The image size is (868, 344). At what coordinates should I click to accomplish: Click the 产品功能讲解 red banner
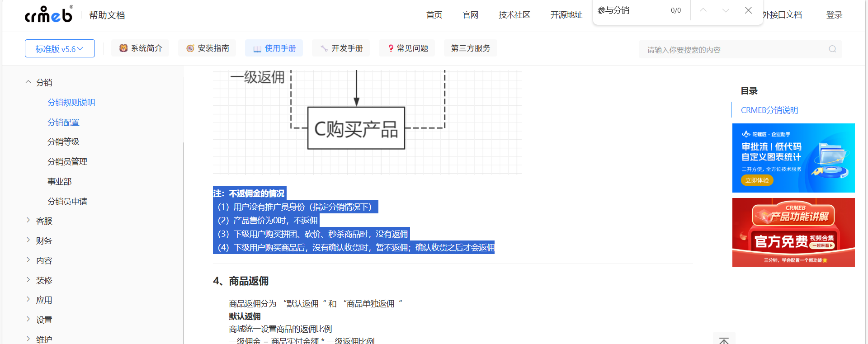pos(793,232)
